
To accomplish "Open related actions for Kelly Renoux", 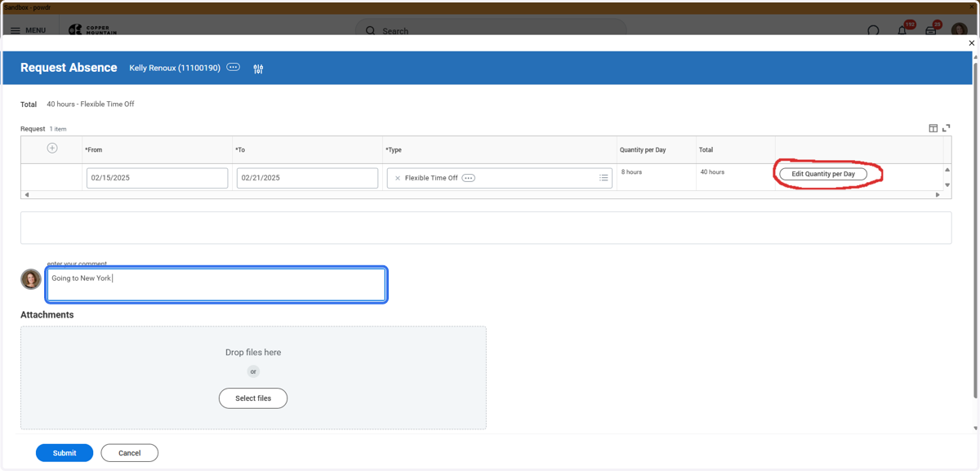I will click(x=234, y=68).
